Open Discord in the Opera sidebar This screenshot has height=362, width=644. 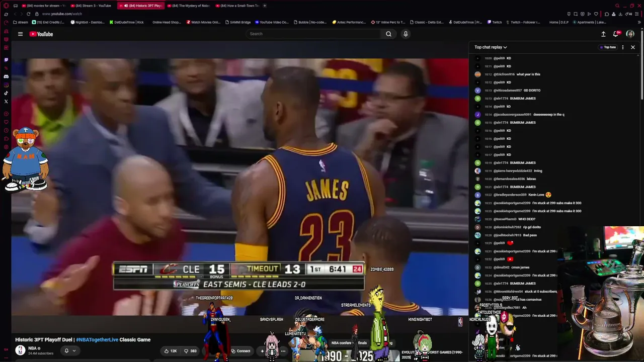coord(6,76)
